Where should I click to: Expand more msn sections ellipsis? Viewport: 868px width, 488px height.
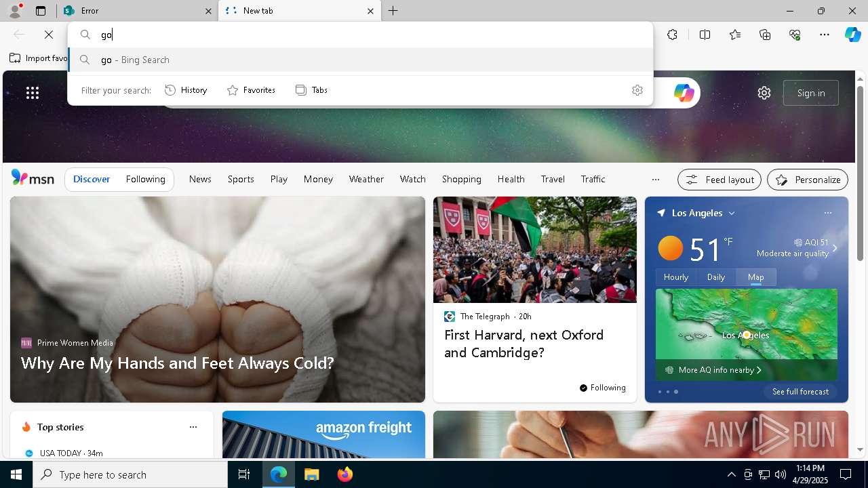pos(655,180)
